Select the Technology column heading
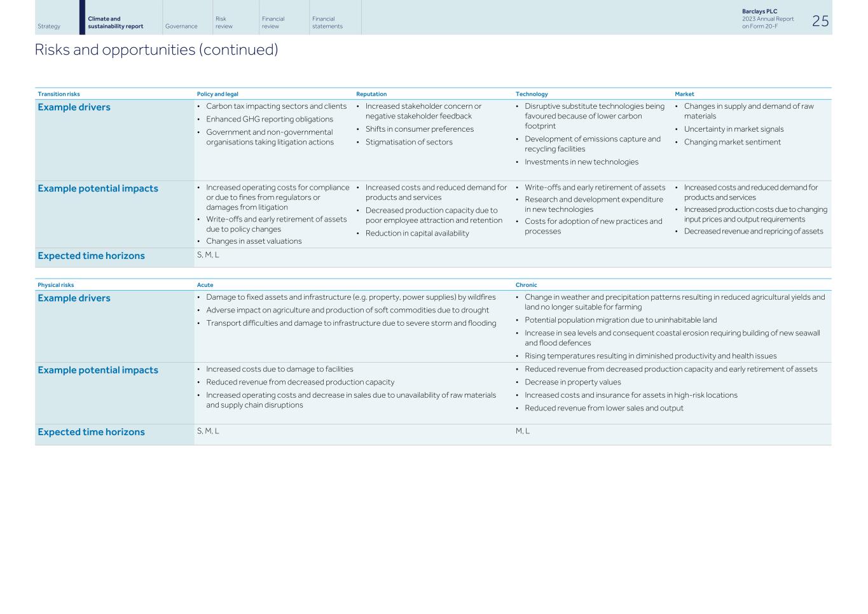868x614 pixels. (x=531, y=94)
